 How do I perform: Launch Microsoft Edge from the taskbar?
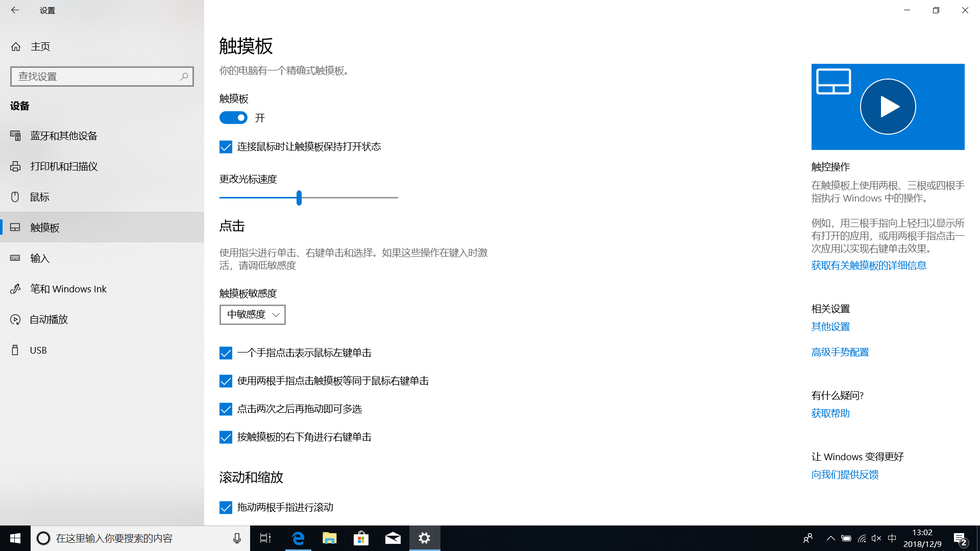[298, 538]
